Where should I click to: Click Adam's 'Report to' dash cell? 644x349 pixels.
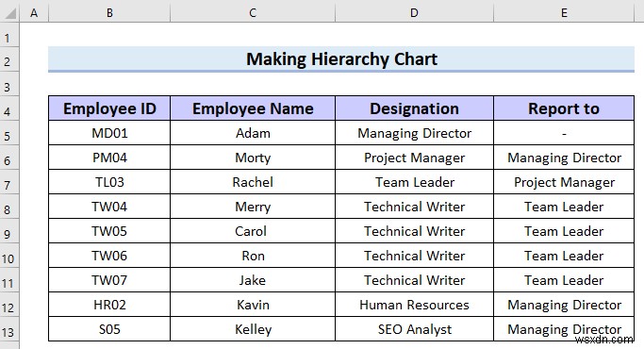(x=564, y=133)
